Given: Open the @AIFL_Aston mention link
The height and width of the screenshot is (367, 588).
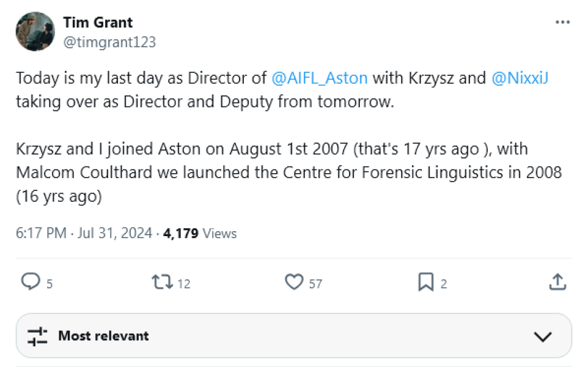Looking at the screenshot, I should coord(319,78).
